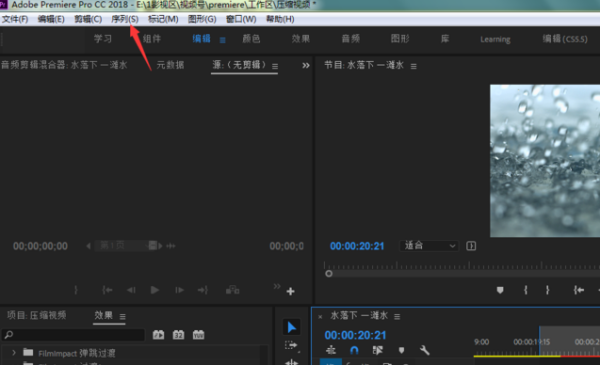Switch to 项目: 压缩视频 panel
Screen dimensions: 600x365
(37, 315)
